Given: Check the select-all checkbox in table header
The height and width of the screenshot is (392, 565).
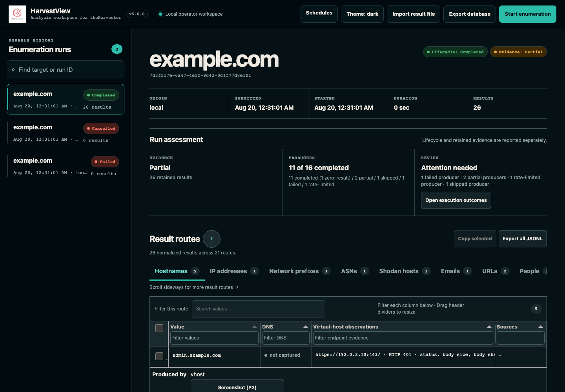Looking at the screenshot, I should click(159, 328).
